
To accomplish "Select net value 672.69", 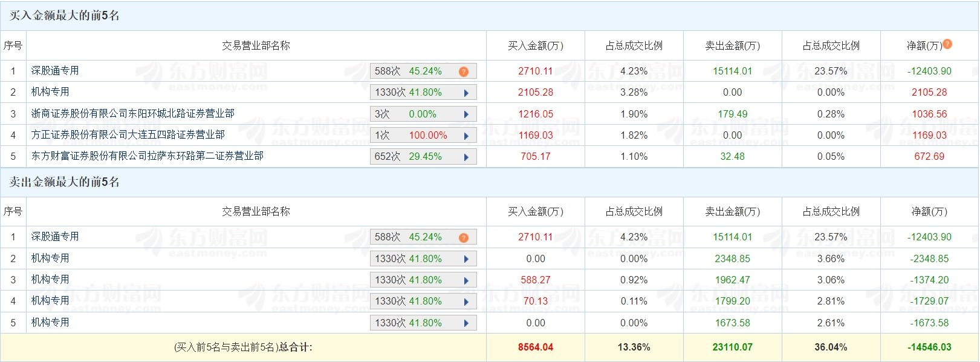I will [929, 157].
